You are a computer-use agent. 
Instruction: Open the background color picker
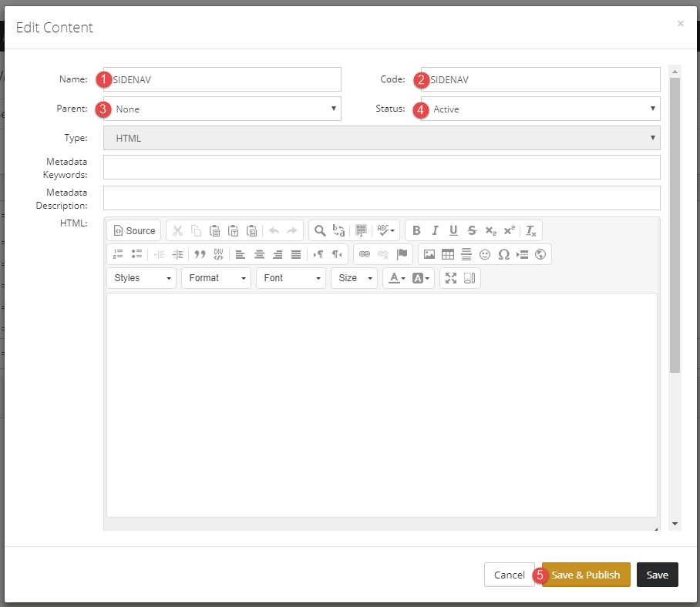(420, 278)
